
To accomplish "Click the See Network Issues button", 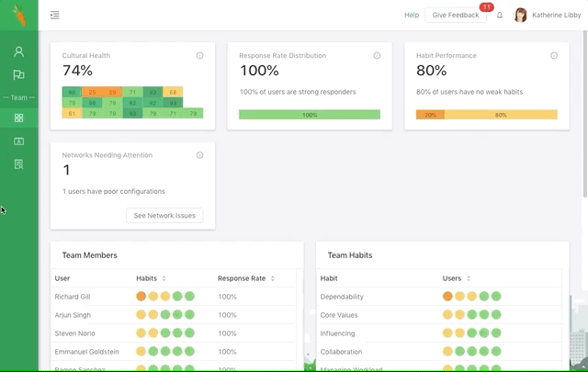I will [164, 216].
